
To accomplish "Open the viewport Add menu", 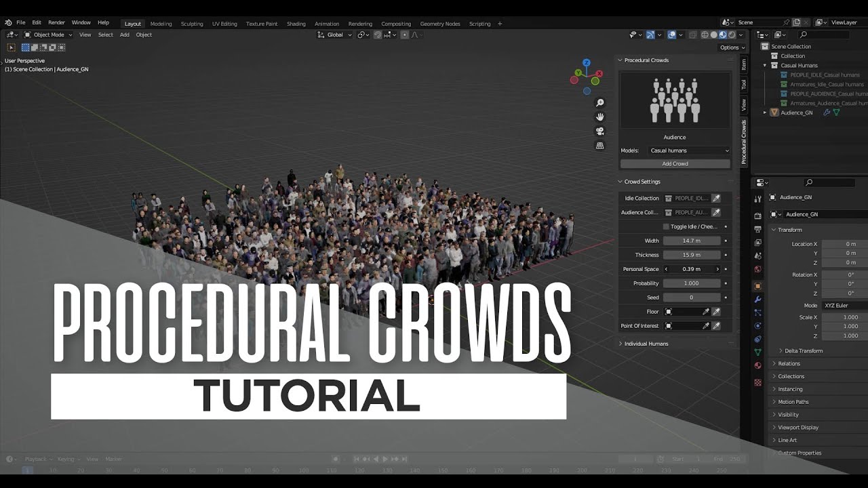I will (124, 35).
